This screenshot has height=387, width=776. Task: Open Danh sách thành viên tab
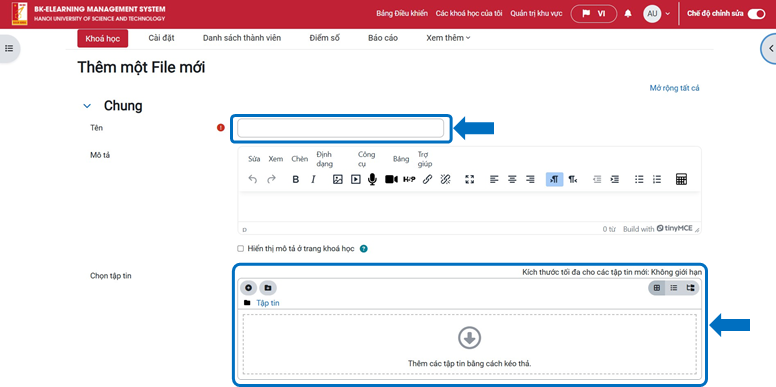tap(242, 38)
